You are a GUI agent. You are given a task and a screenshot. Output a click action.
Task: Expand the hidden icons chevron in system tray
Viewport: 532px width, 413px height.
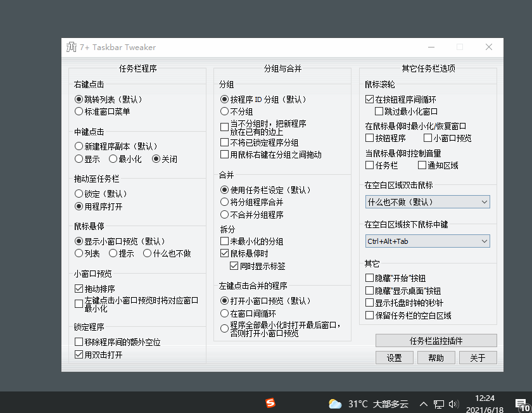[423, 403]
